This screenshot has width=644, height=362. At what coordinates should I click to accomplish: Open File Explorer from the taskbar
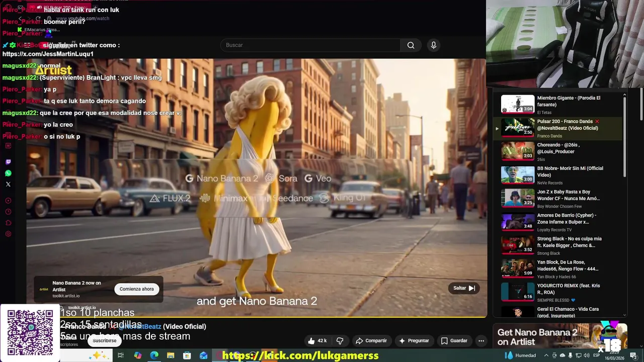tap(171, 355)
